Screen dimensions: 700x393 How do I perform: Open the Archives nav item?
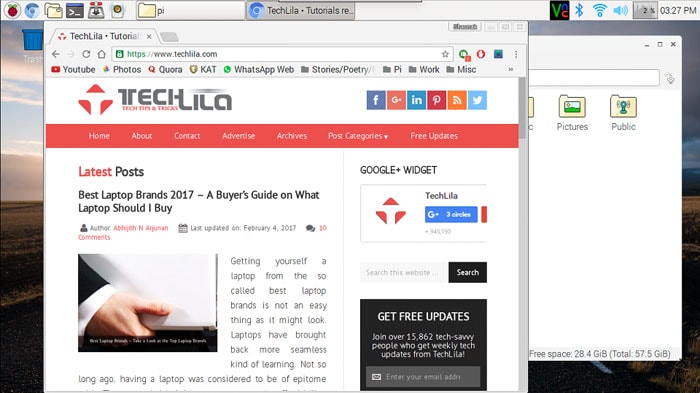pyautogui.click(x=292, y=136)
